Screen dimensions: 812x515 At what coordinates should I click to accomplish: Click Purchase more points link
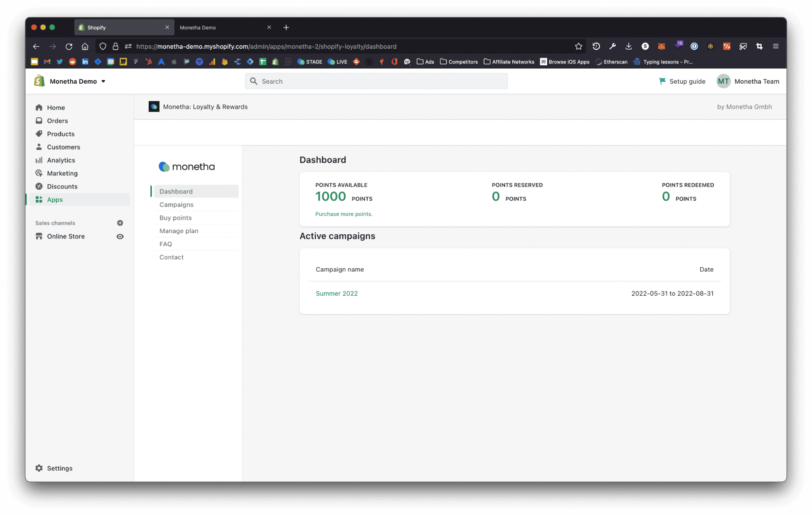pyautogui.click(x=344, y=214)
